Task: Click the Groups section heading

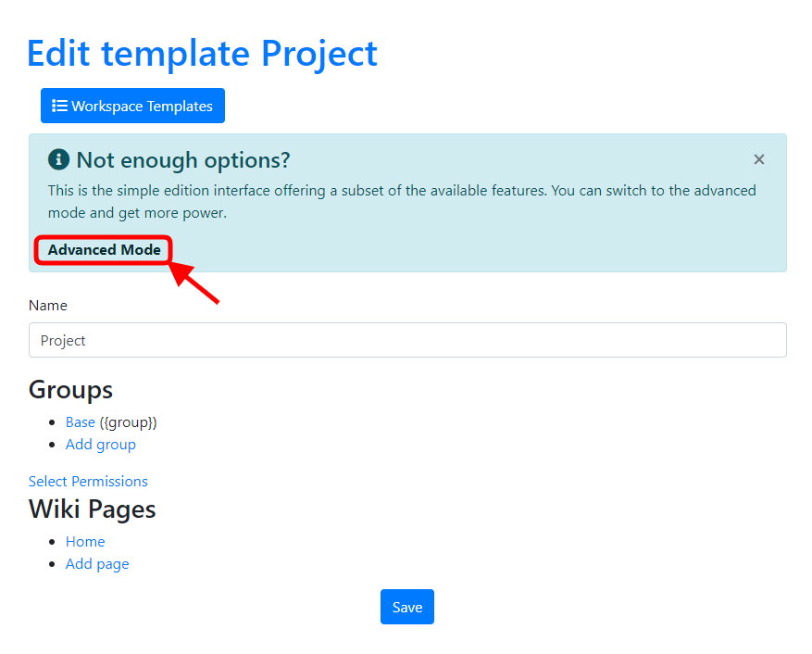Action: 71,390
